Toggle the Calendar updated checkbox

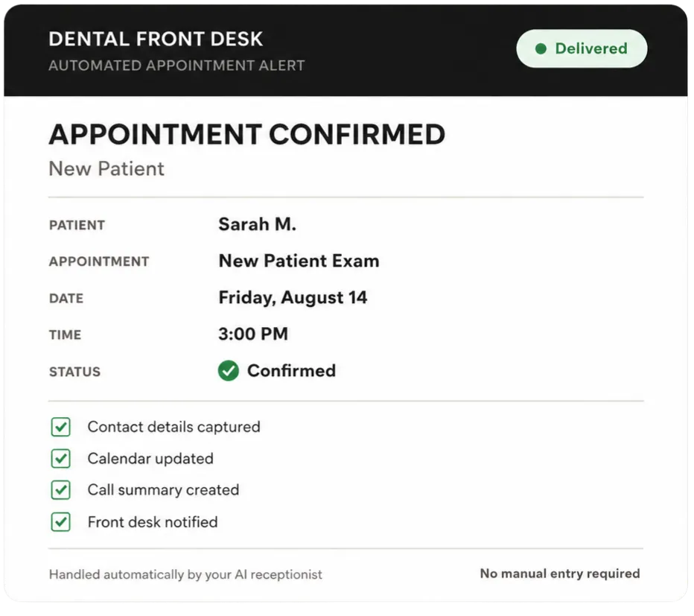60,459
